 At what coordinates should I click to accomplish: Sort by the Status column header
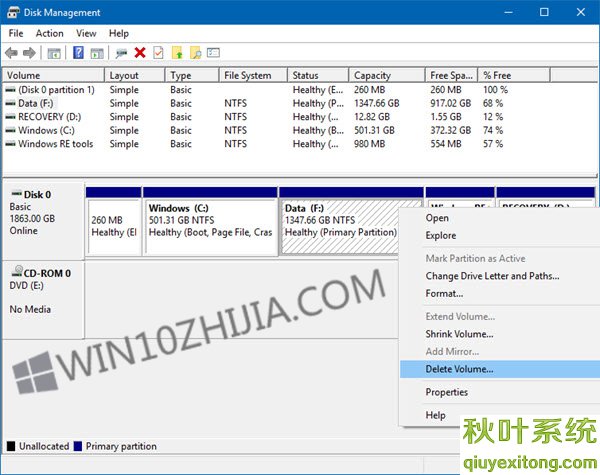click(x=318, y=75)
